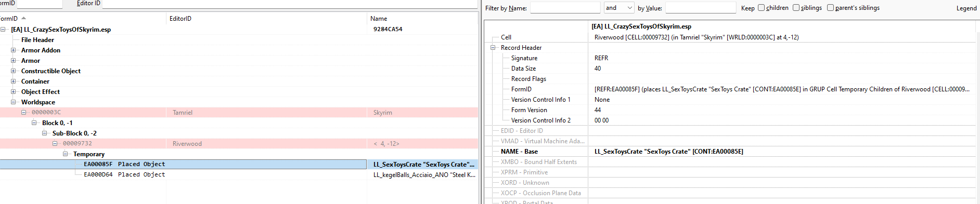Image resolution: width=980 pixels, height=204 pixels.
Task: Click the FormID REFR:EA00085F value
Action: click(x=782, y=89)
